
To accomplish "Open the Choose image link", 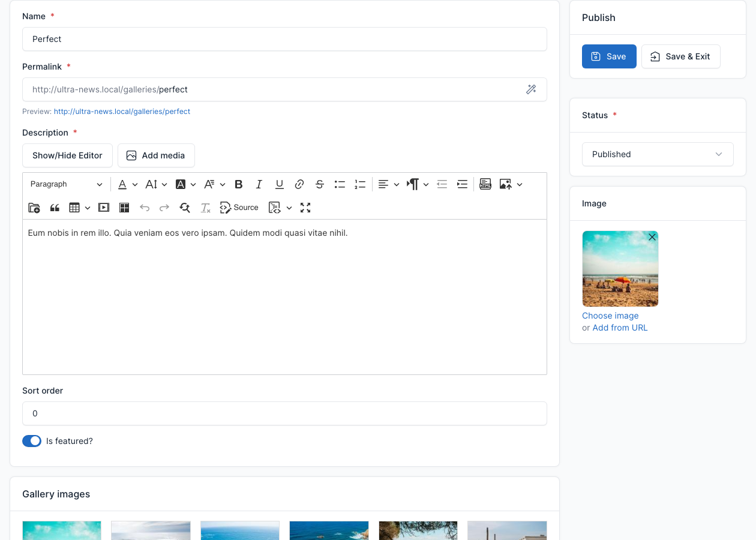I will point(610,316).
